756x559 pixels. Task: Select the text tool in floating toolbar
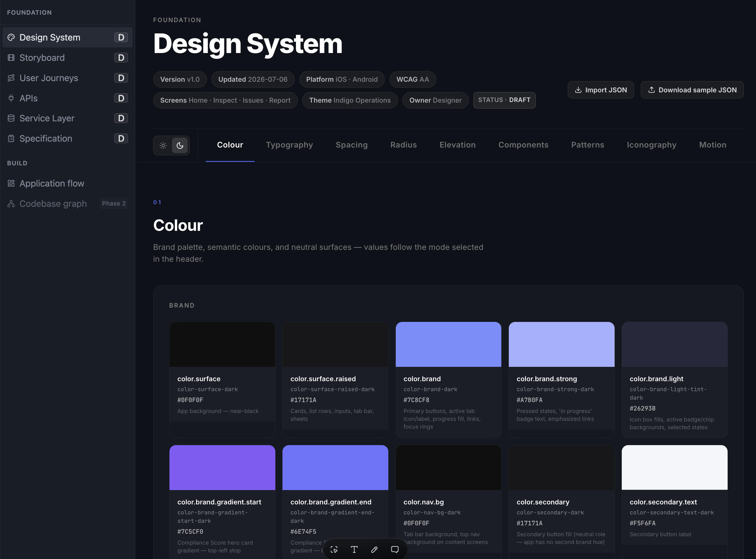coord(354,550)
